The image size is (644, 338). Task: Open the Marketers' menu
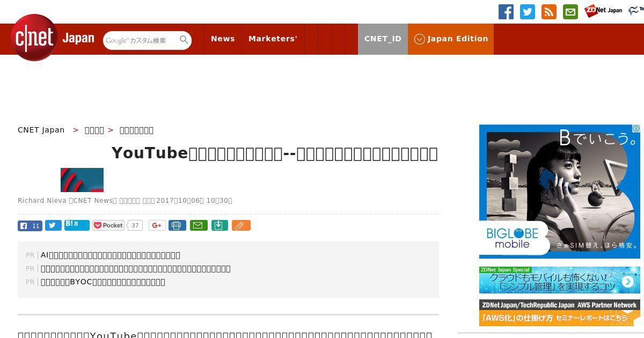coord(273,39)
